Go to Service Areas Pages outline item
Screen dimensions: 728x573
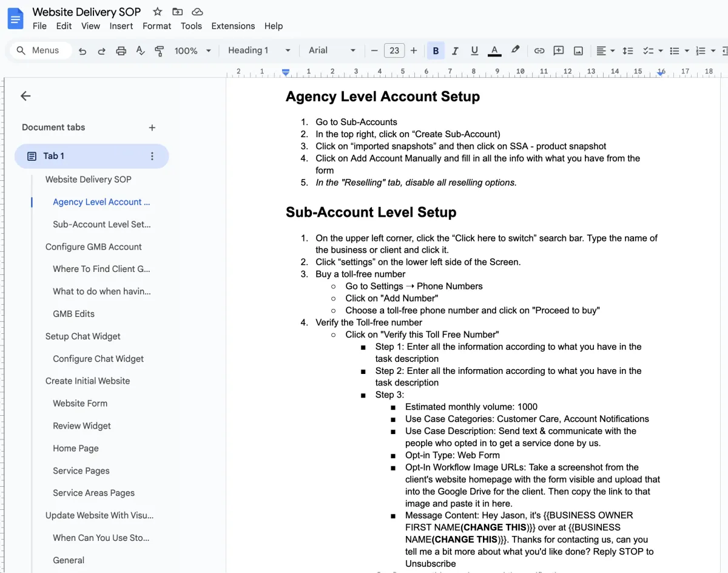tap(93, 493)
